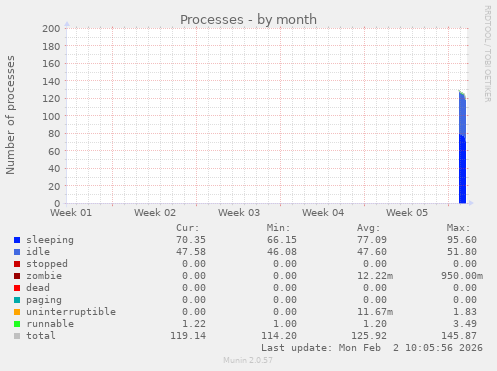The width and height of the screenshot is (497, 371).
Task: Click the 'Week 01' x-axis label
Action: pos(71,213)
